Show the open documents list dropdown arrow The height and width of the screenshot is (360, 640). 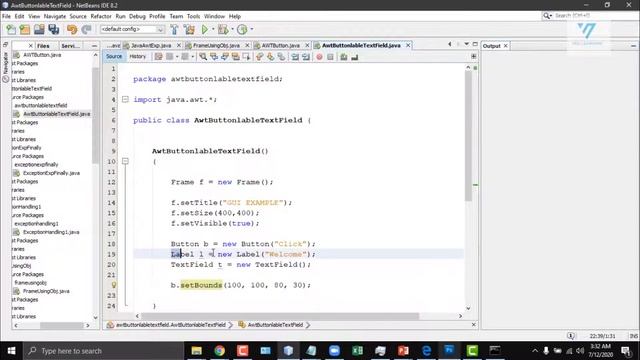coord(466,44)
